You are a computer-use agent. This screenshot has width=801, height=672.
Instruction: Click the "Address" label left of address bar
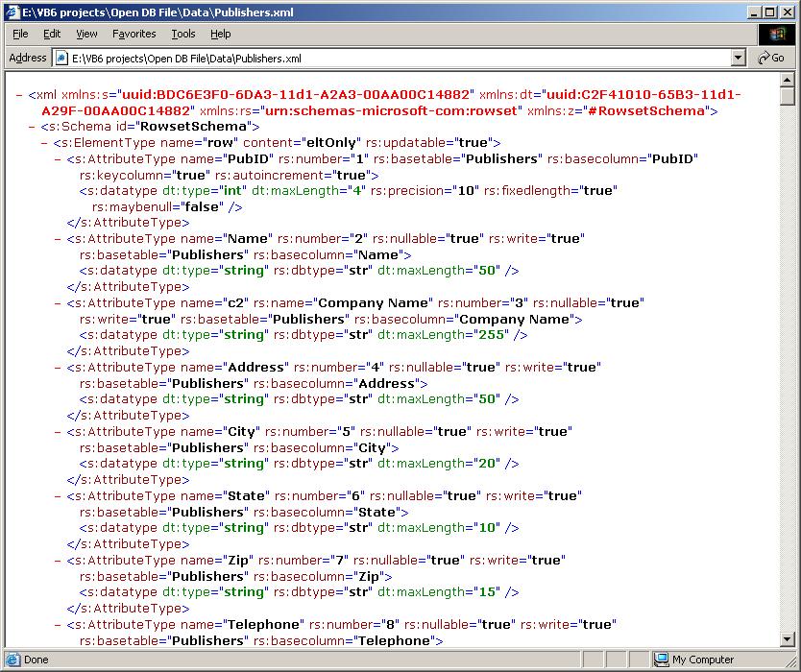tap(28, 58)
